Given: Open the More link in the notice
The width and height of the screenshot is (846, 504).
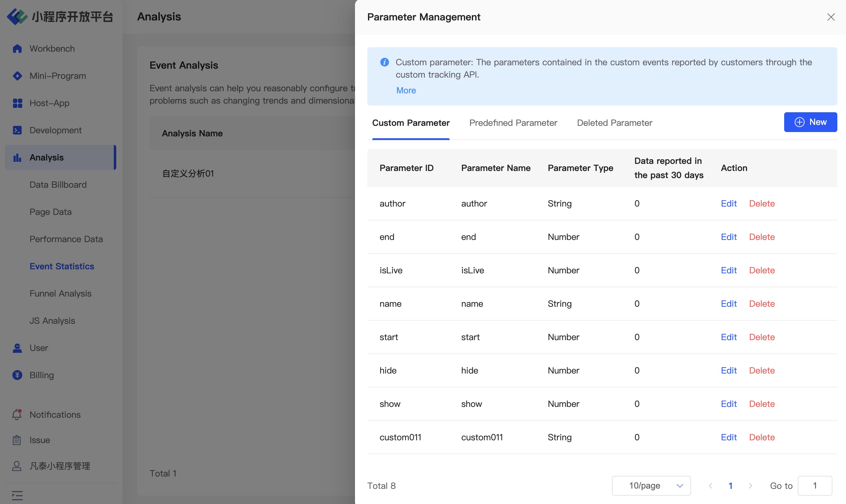Looking at the screenshot, I should pos(406,90).
